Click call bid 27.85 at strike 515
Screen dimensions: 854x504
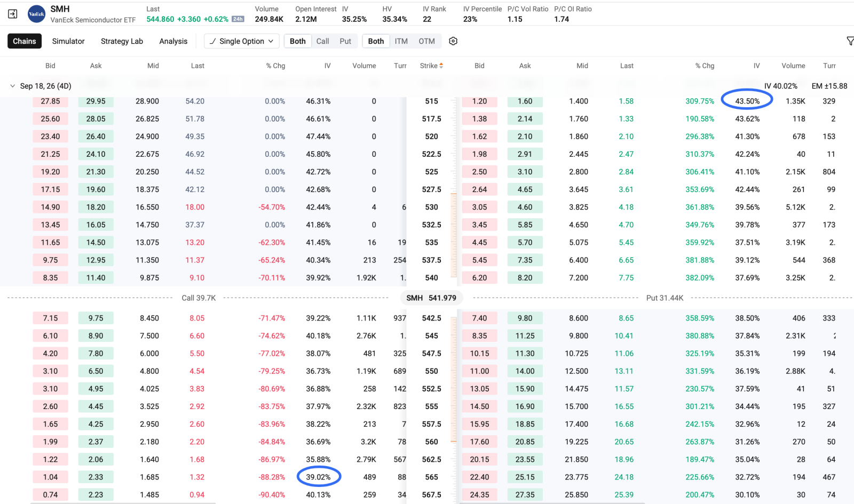point(50,101)
